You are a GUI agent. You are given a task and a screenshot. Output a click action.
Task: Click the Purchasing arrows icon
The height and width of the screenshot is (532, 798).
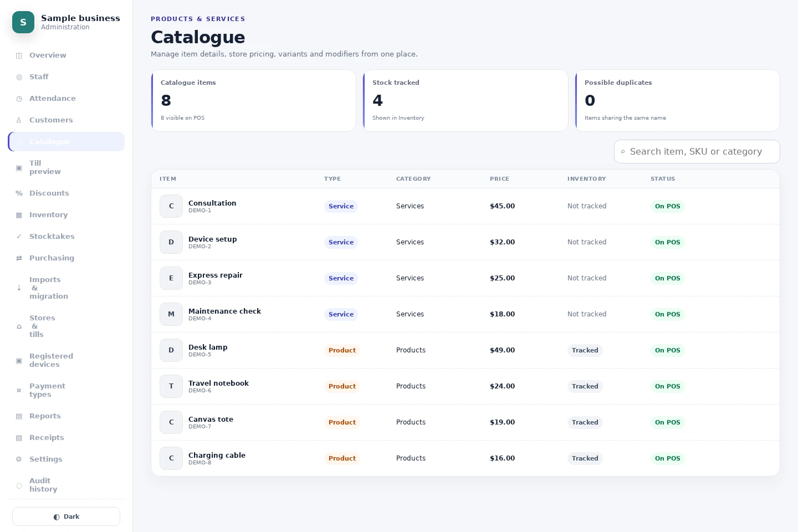[19, 258]
